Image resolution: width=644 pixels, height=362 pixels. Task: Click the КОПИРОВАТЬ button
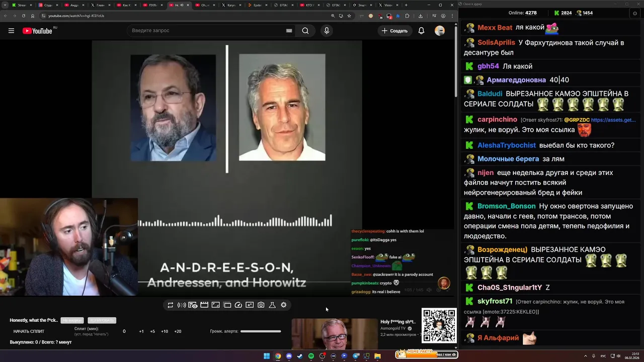coord(102,320)
